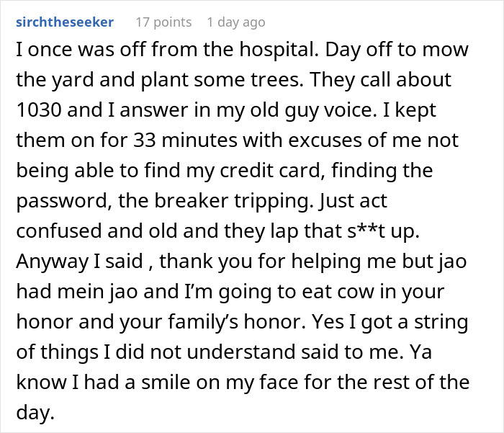
Task: Click the "17 points" score label
Action: tap(163, 22)
